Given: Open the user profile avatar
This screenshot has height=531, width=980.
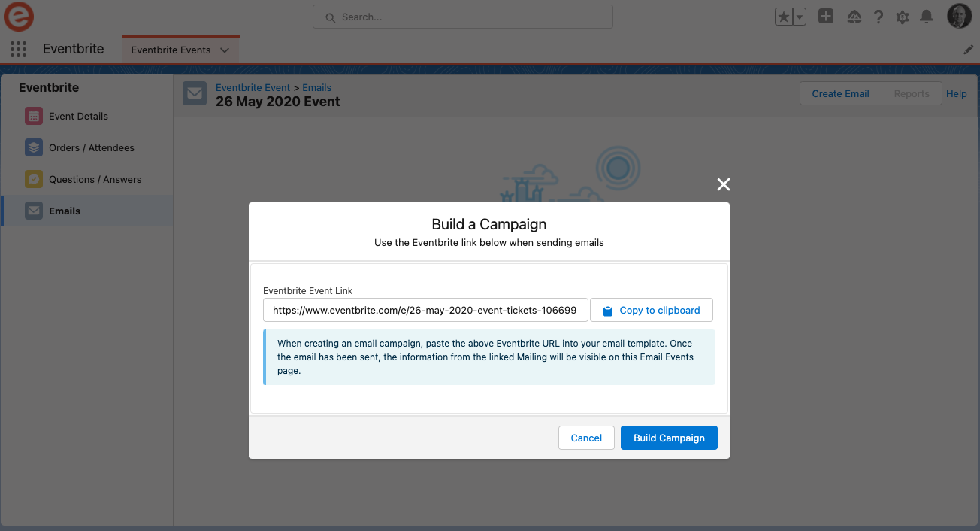Looking at the screenshot, I should (960, 16).
